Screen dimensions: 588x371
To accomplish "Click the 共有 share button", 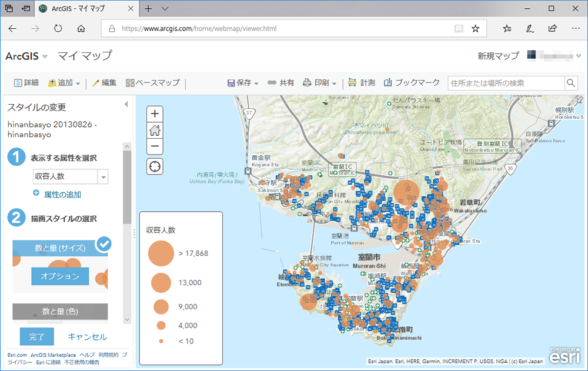I will pyautogui.click(x=280, y=83).
